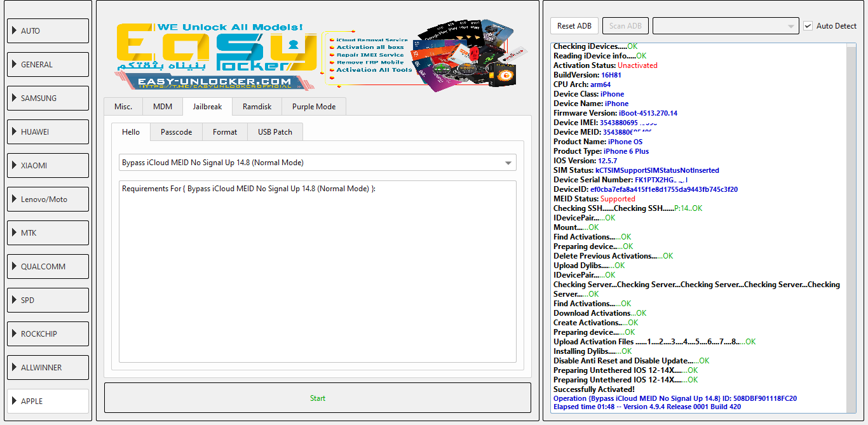Image resolution: width=868 pixels, height=425 pixels.
Task: Switch to the Format sub-tab
Action: click(x=225, y=132)
